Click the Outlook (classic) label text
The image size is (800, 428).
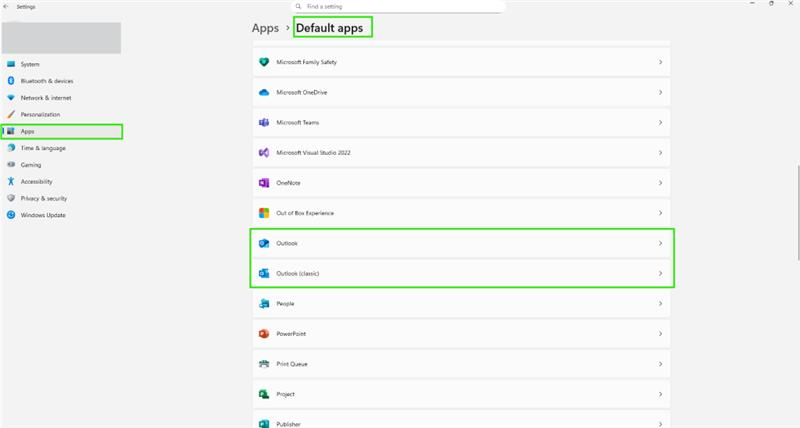(297, 273)
